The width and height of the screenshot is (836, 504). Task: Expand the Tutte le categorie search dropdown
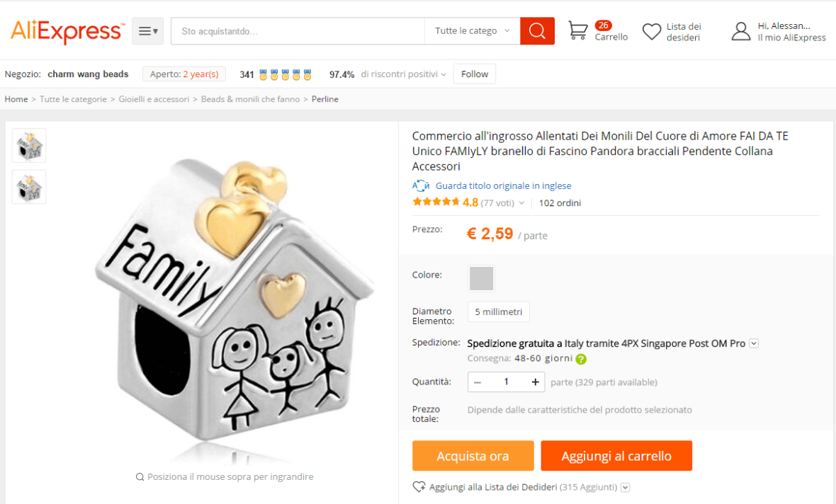472,31
